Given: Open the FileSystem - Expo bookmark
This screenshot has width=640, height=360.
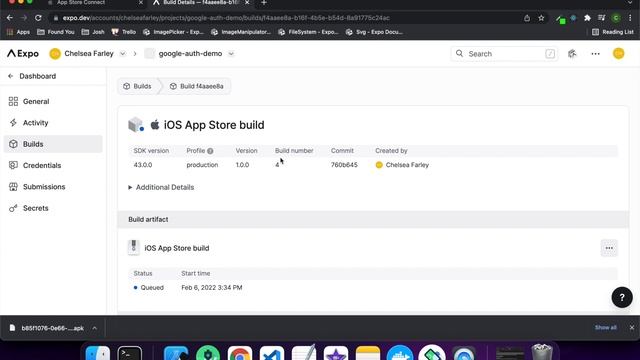Looking at the screenshot, I should coord(309,32).
